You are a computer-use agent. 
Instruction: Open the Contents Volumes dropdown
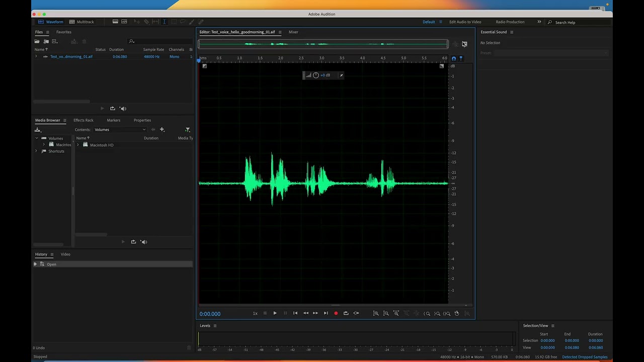[120, 130]
